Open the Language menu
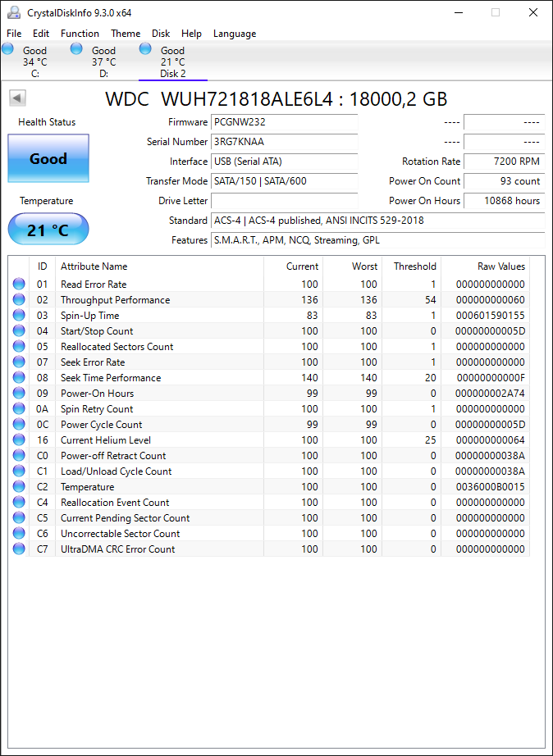 coord(235,34)
